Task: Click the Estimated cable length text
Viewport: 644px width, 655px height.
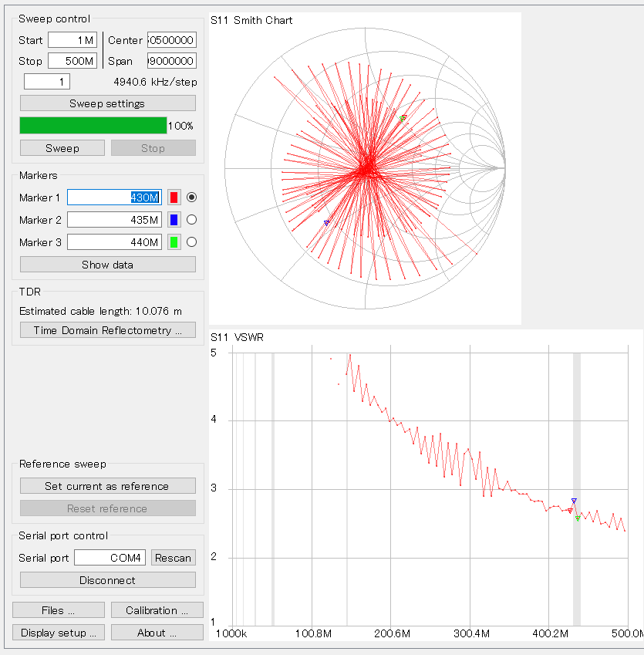Action: click(x=100, y=311)
